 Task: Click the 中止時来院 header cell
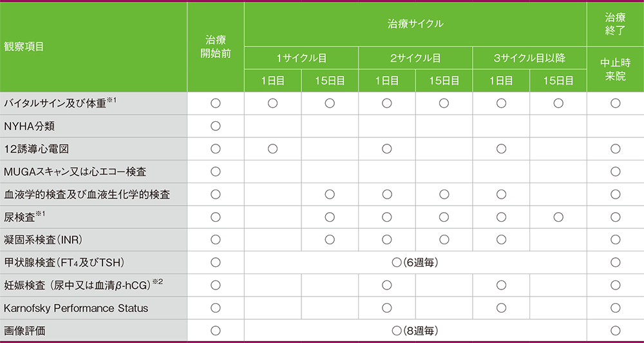[x=615, y=69]
